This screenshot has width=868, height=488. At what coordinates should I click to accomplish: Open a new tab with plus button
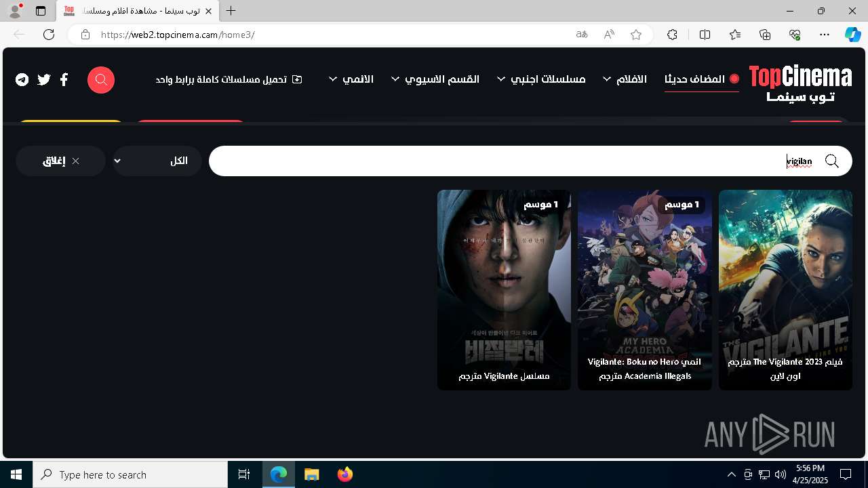pyautogui.click(x=231, y=11)
